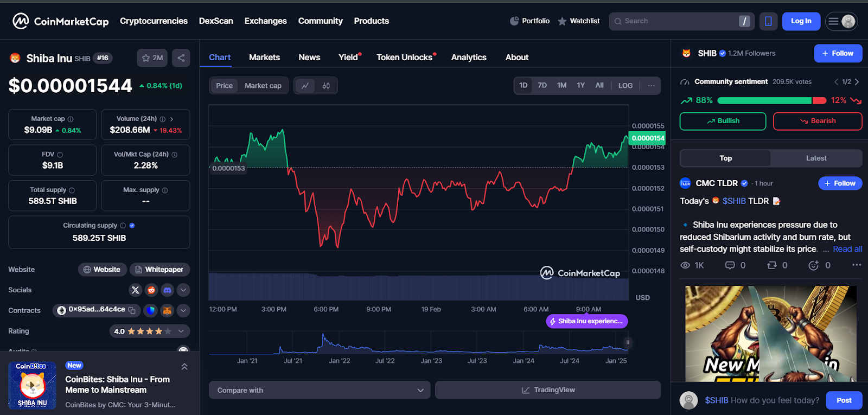Image resolution: width=868 pixels, height=415 pixels.
Task: Click the historical timeline range chart
Action: pos(418,342)
